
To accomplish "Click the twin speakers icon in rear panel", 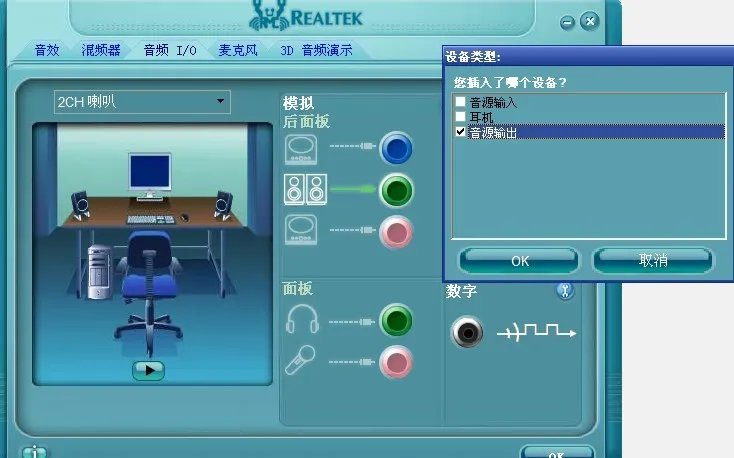I will (x=305, y=190).
